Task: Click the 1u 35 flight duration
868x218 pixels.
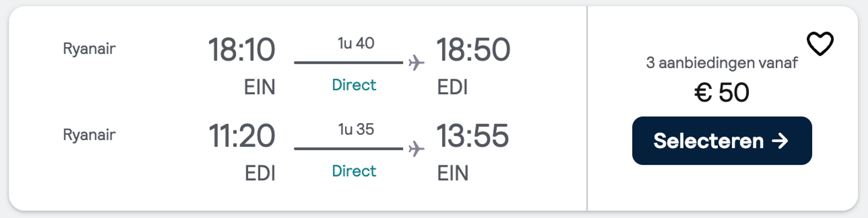Action: pyautogui.click(x=356, y=130)
